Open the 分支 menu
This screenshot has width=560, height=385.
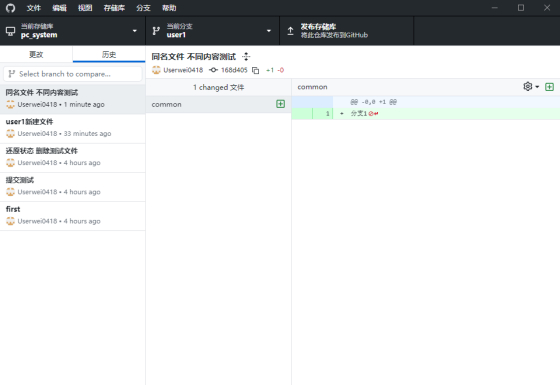click(x=144, y=8)
